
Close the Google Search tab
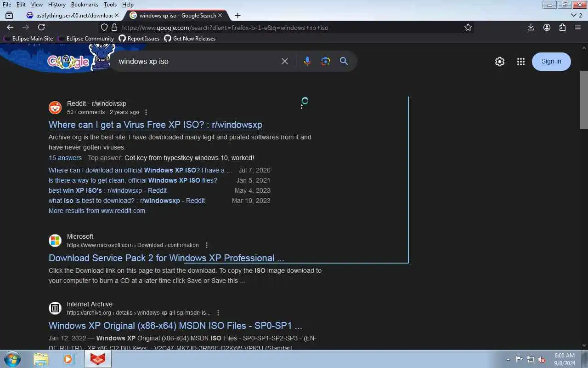click(220, 15)
